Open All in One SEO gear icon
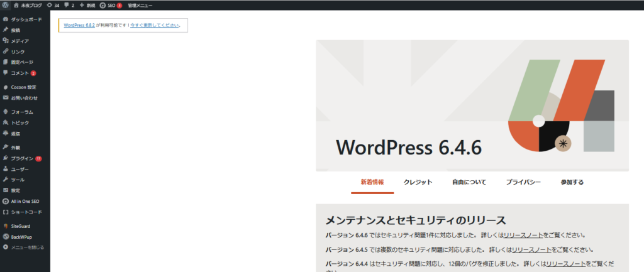Viewport: 644px width, 272px height. pos(5,202)
